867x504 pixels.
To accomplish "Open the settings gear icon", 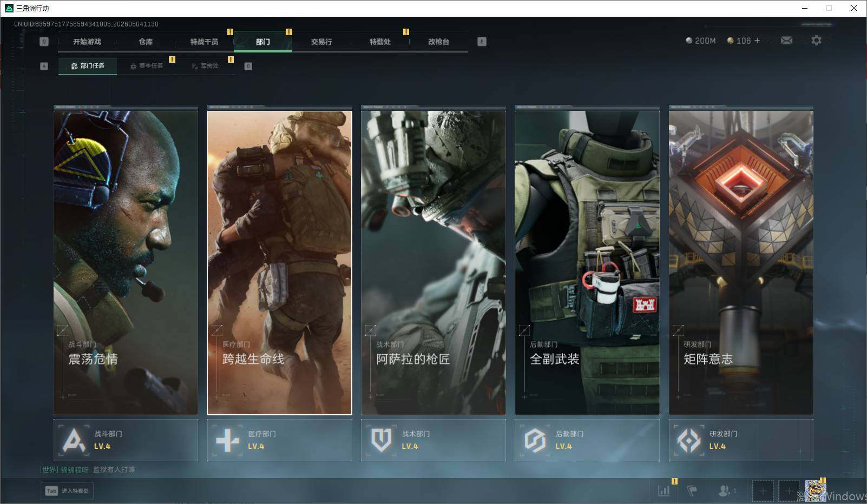I will [x=816, y=41].
